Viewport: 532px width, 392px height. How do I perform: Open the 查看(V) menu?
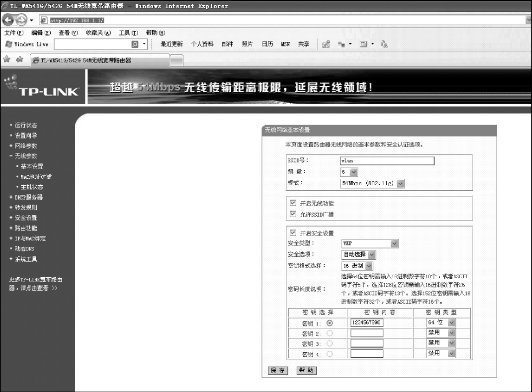[x=68, y=33]
